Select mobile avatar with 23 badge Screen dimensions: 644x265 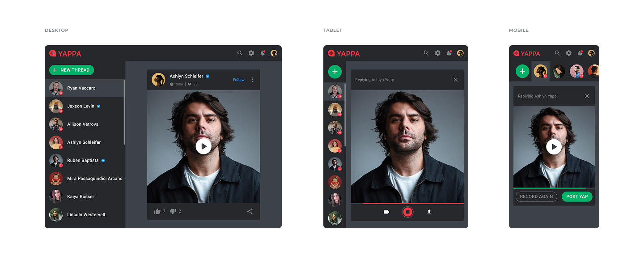pyautogui.click(x=541, y=71)
